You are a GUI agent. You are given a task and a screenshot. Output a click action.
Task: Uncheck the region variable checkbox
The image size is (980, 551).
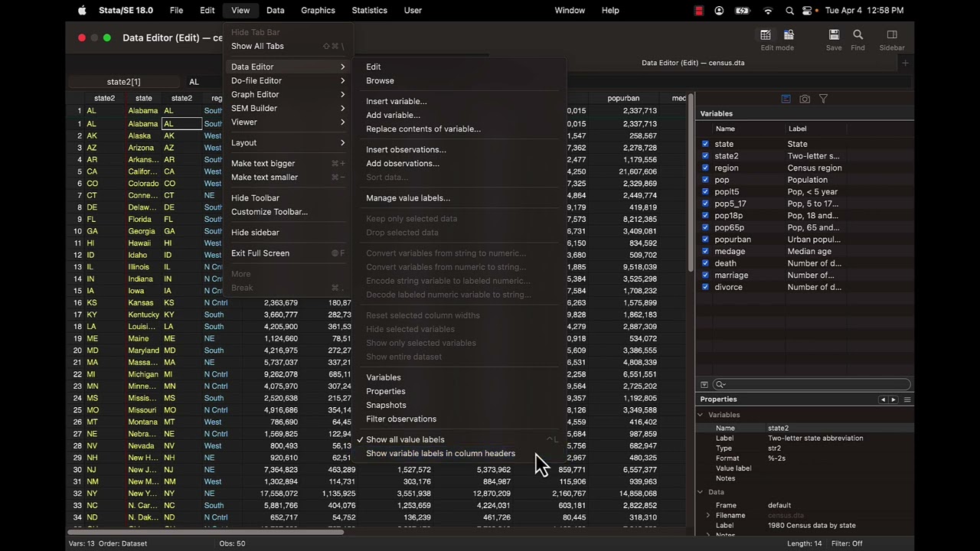(705, 168)
